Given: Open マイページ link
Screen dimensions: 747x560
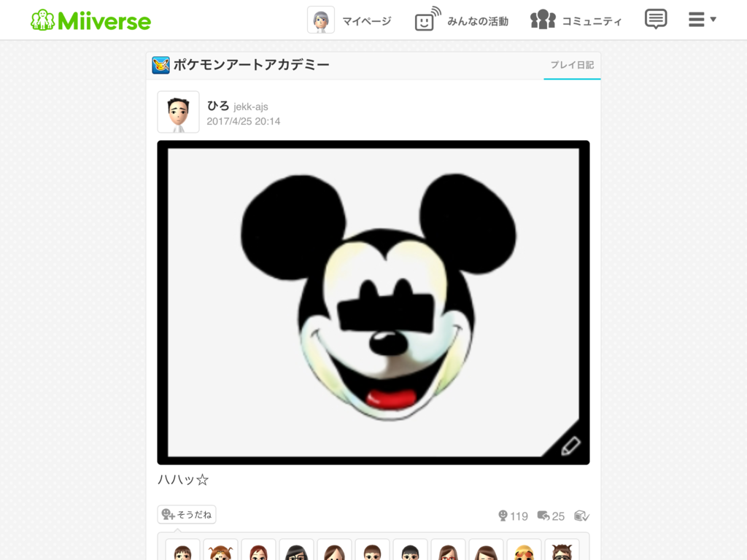Looking at the screenshot, I should point(366,21).
